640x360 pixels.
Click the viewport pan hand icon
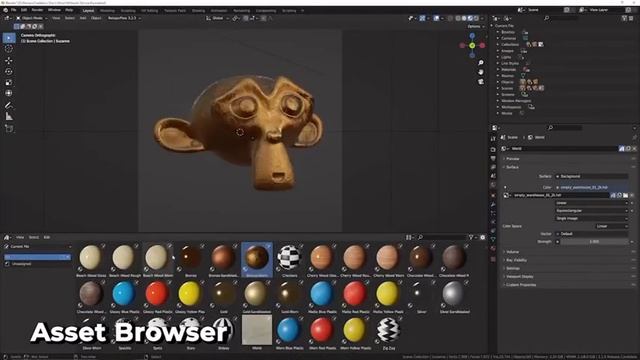pyautogui.click(x=481, y=72)
